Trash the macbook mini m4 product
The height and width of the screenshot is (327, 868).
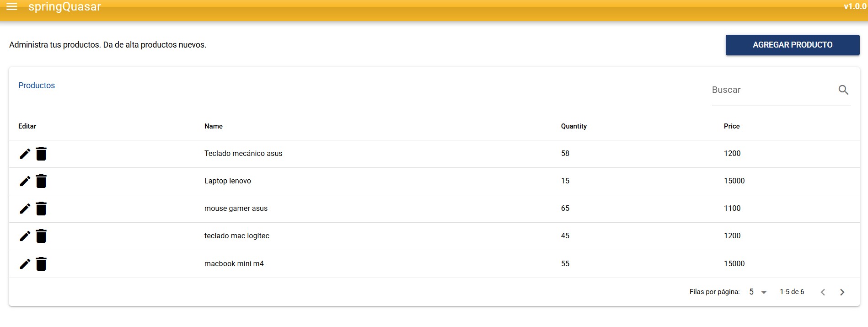tap(41, 264)
